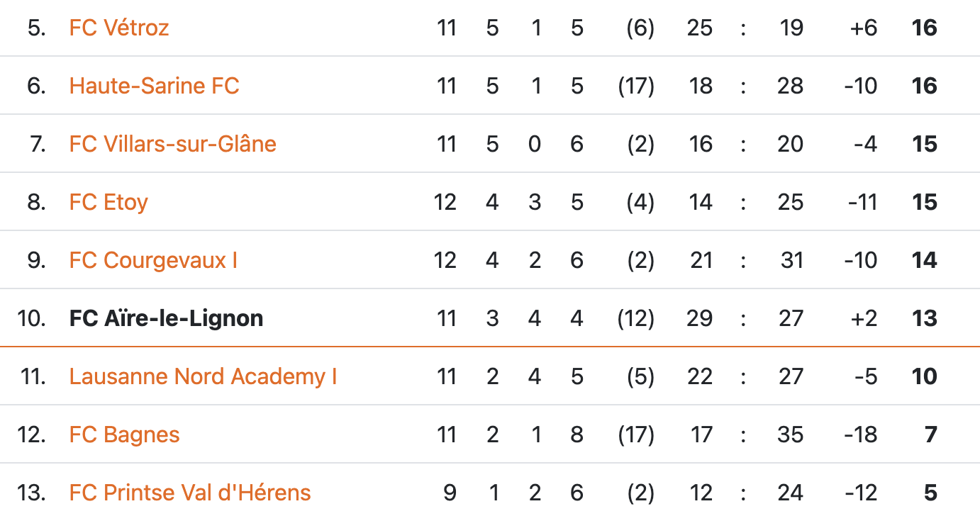Click the rank number 13. cell
The image size is (980, 516).
pos(31,492)
